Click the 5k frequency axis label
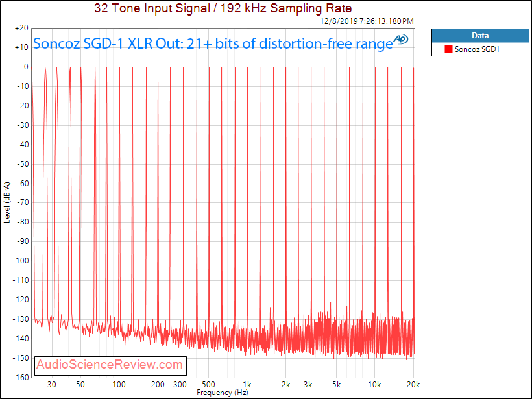532x399 pixels. (x=337, y=385)
